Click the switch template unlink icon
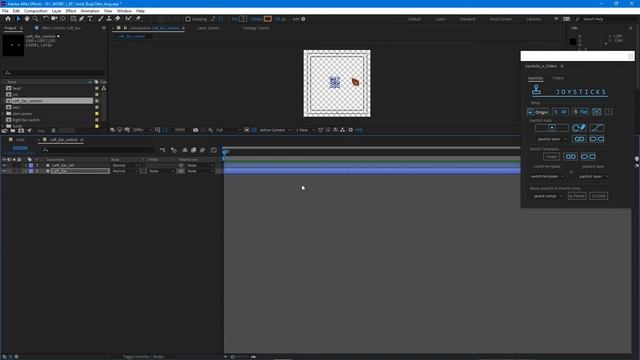This screenshot has width=640, height=360. (x=588, y=157)
